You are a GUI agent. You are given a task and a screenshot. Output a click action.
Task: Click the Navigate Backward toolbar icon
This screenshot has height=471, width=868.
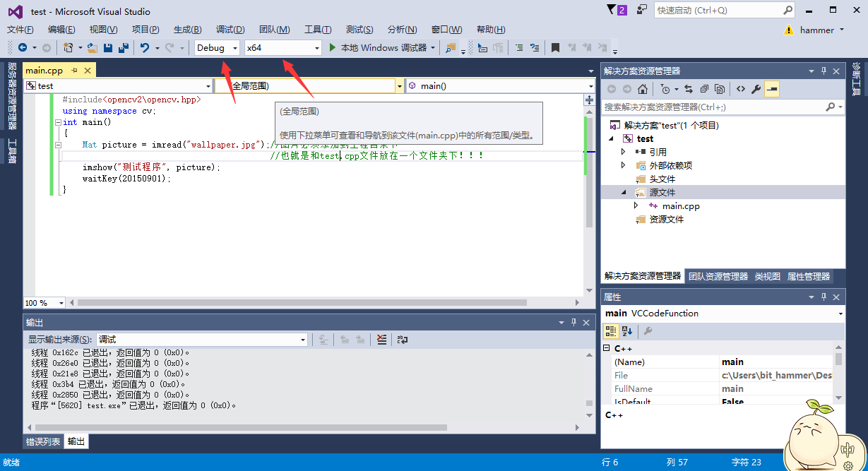(x=23, y=48)
